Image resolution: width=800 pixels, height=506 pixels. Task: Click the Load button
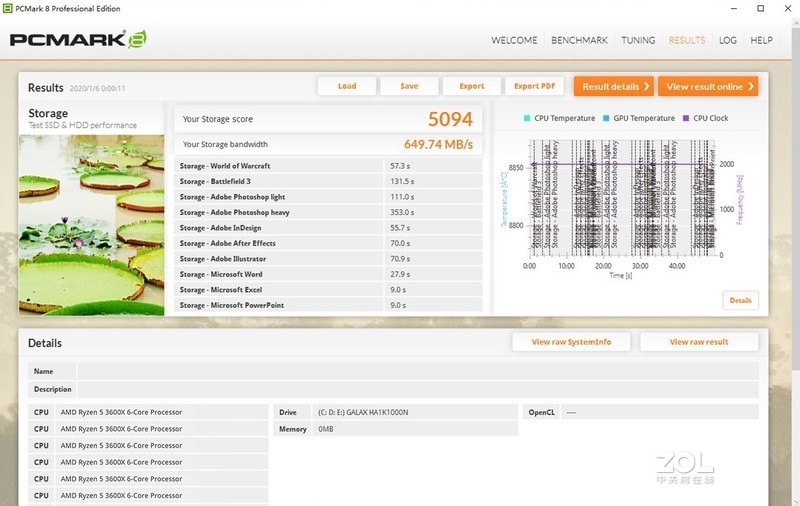(347, 86)
